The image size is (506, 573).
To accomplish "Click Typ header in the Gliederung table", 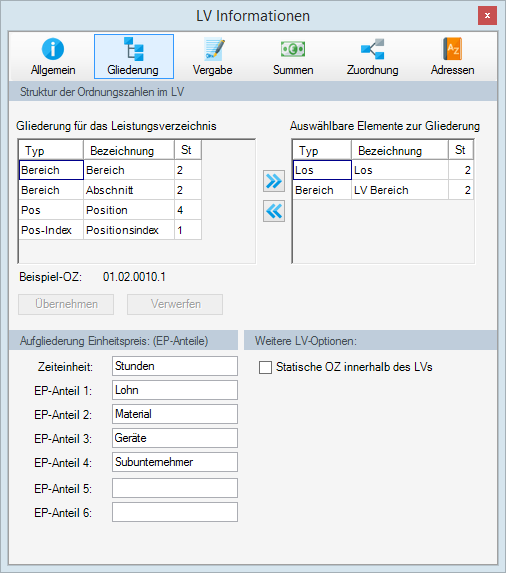I will coord(51,150).
